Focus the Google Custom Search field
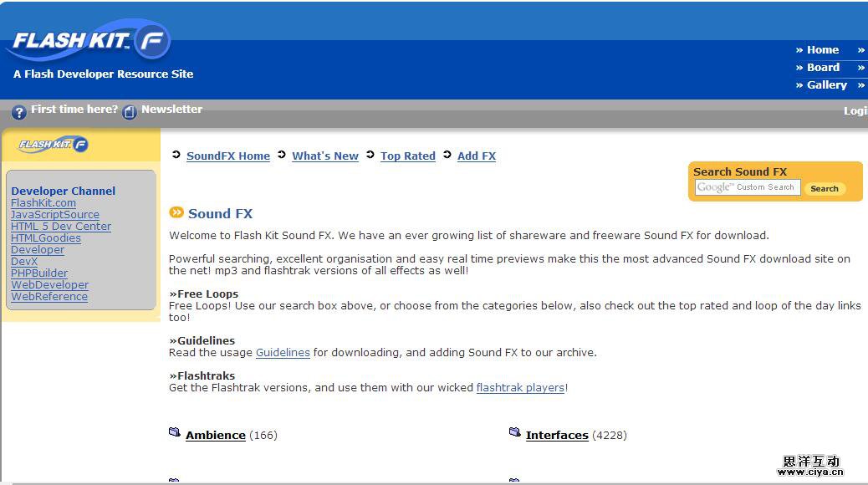The image size is (868, 485). pos(748,187)
